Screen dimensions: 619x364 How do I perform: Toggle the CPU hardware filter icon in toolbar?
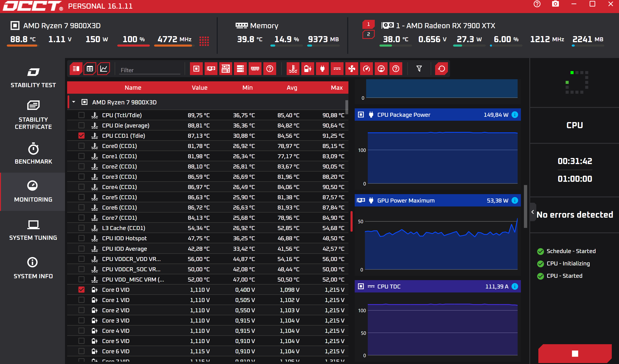(196, 69)
